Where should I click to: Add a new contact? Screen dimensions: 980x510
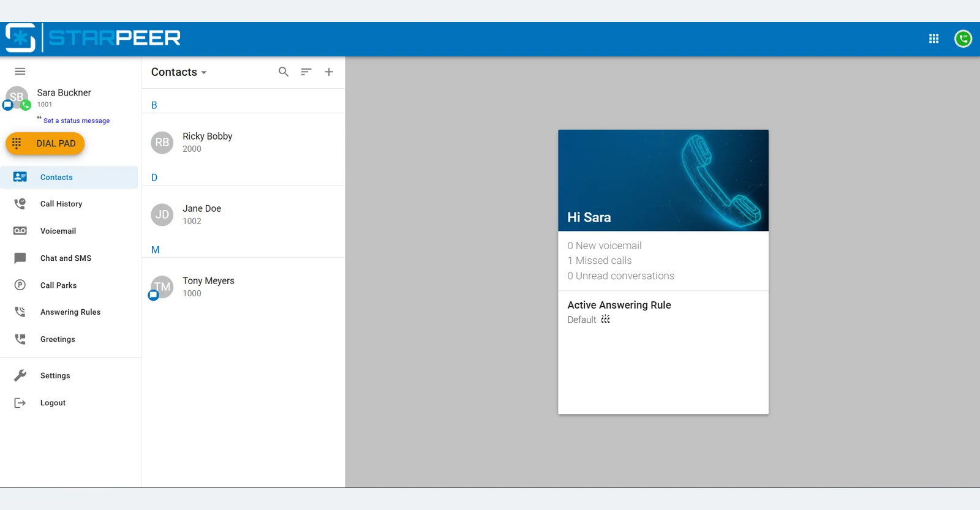coord(329,72)
